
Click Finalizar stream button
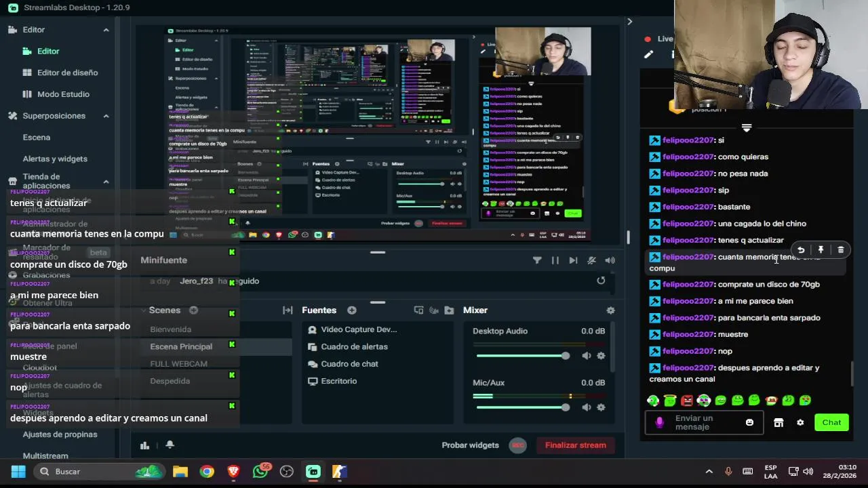(x=576, y=445)
